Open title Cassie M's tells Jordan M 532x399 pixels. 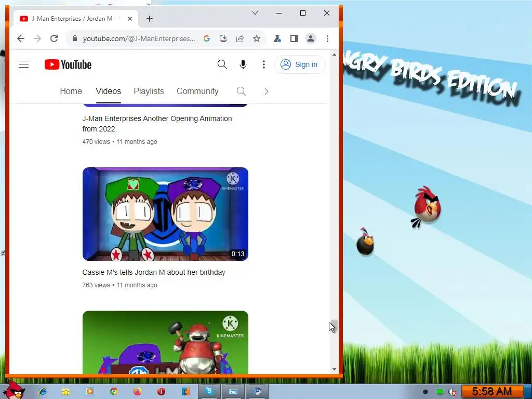click(x=154, y=272)
